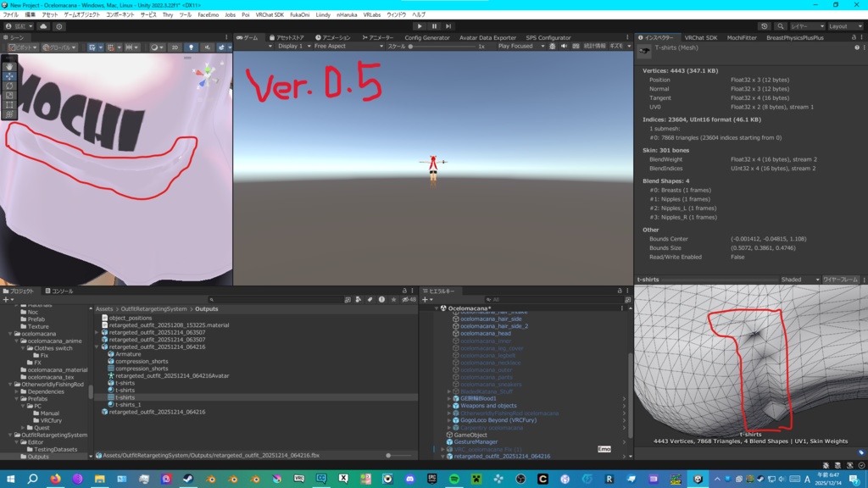Switch to the Animator (アニメーター) tab
The width and height of the screenshot is (868, 488).
pos(378,37)
